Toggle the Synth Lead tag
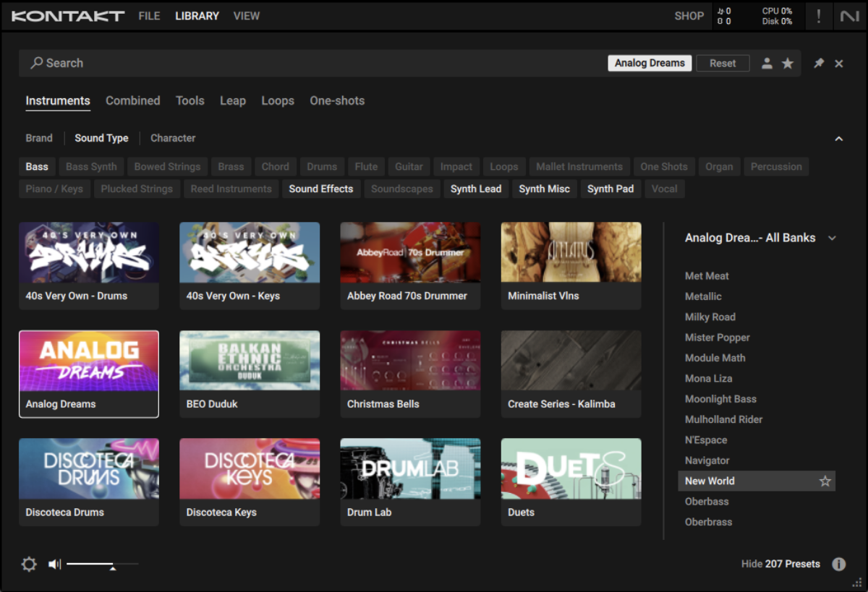Image resolution: width=868 pixels, height=592 pixels. pyautogui.click(x=476, y=189)
